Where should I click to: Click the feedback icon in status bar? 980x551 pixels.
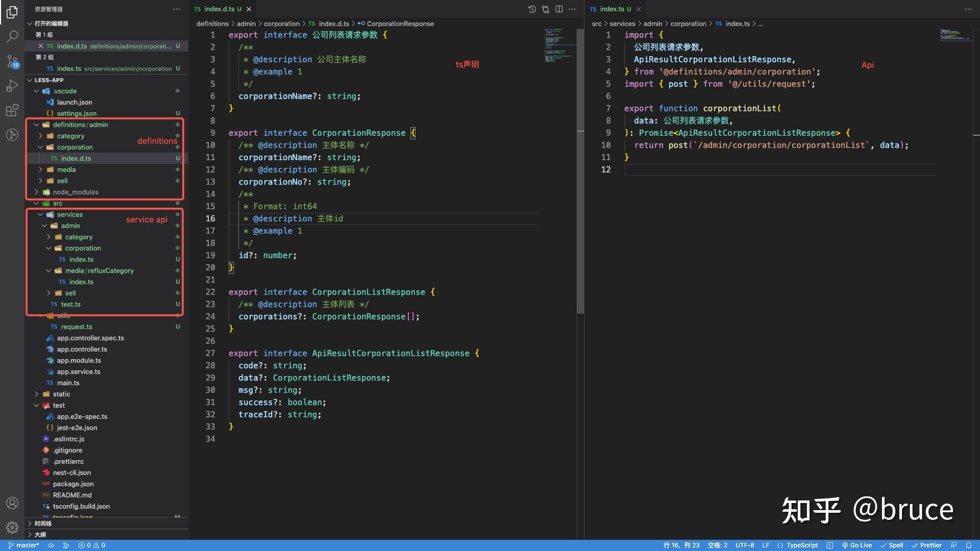click(x=953, y=545)
